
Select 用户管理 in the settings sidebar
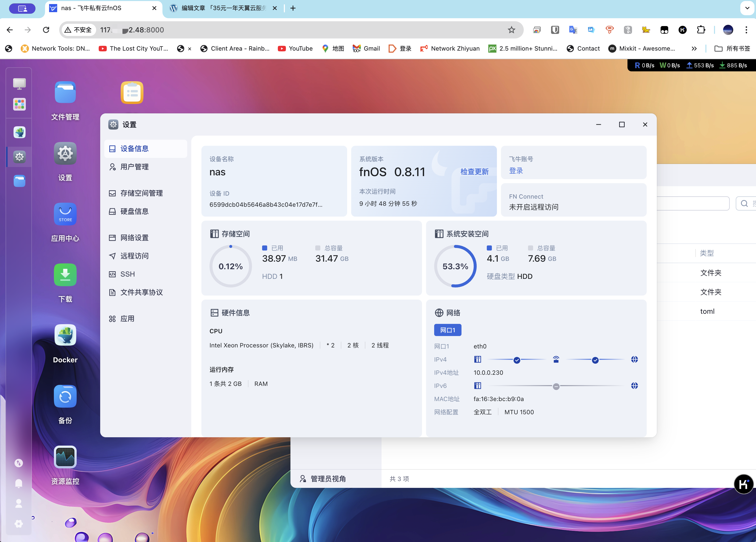coord(134,167)
